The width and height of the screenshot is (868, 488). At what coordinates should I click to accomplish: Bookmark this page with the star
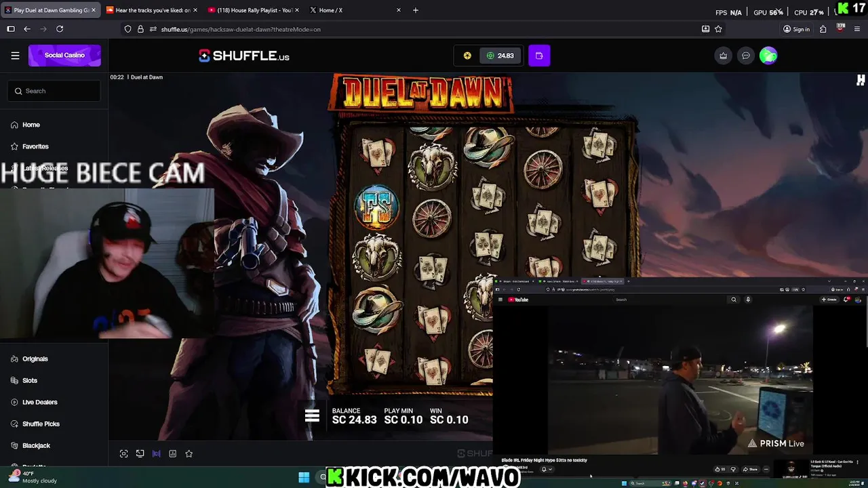pyautogui.click(x=718, y=29)
